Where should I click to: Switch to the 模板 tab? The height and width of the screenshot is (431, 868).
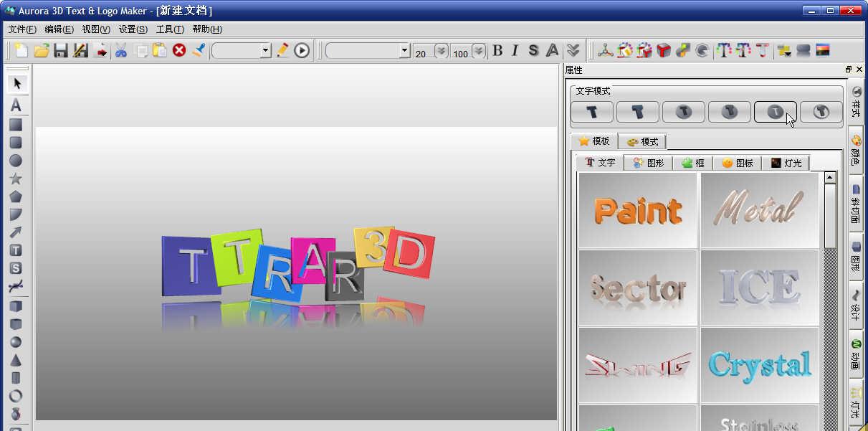[x=594, y=141]
